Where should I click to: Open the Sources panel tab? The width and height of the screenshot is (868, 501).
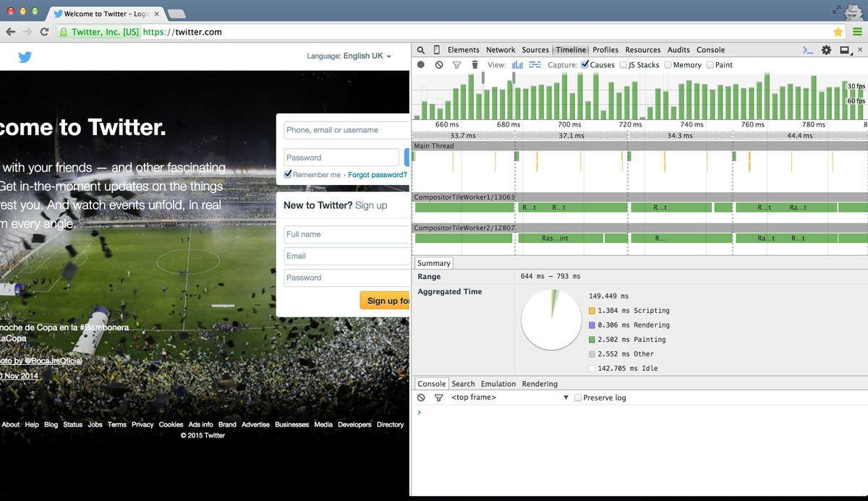pyautogui.click(x=535, y=50)
